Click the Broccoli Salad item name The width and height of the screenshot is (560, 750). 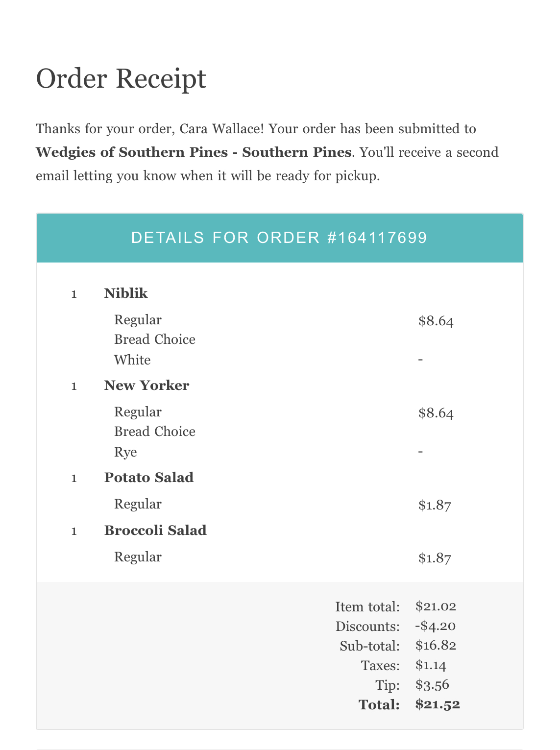click(155, 531)
